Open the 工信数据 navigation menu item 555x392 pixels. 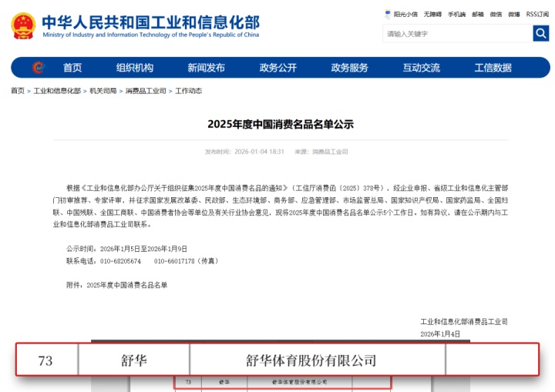click(493, 68)
